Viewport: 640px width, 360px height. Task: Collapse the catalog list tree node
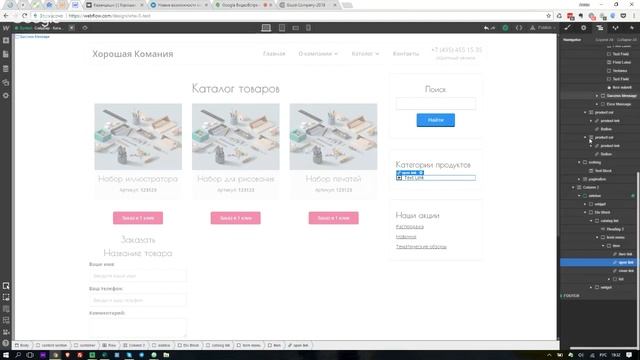pos(591,221)
